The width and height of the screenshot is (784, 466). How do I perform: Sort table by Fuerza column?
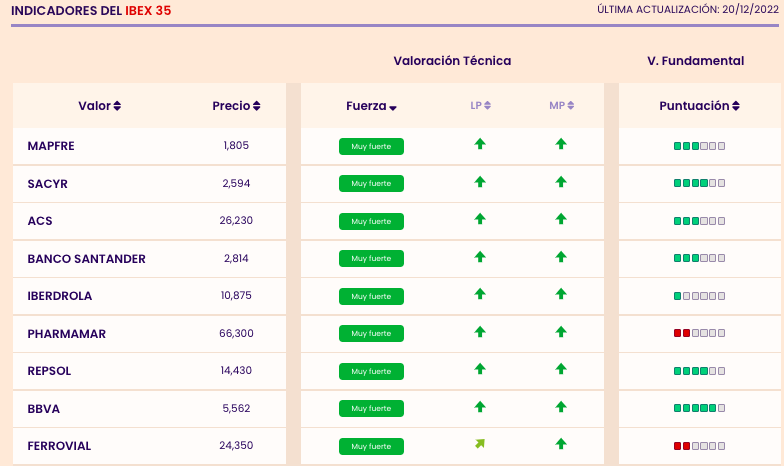371,106
